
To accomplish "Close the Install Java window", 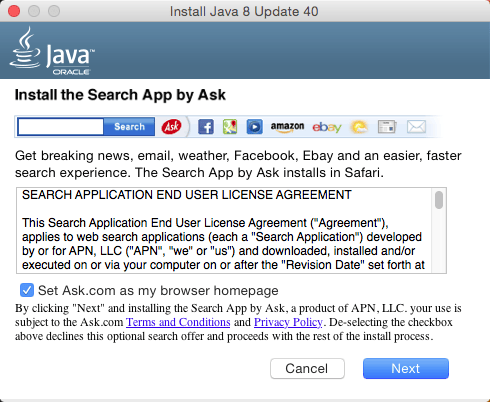I will coord(14,11).
